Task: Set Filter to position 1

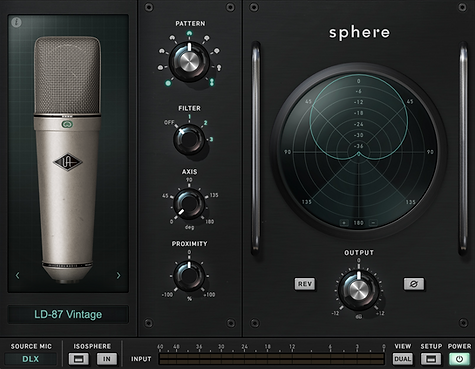Action: [189, 117]
